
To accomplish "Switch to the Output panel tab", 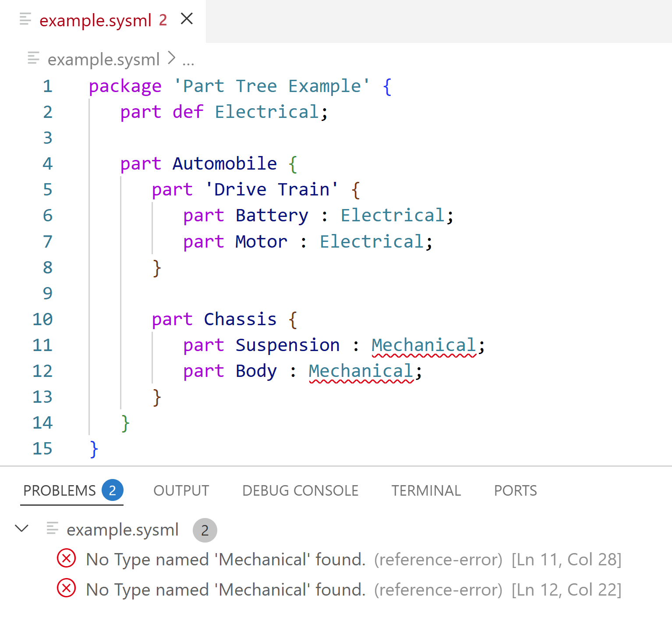I will (181, 490).
